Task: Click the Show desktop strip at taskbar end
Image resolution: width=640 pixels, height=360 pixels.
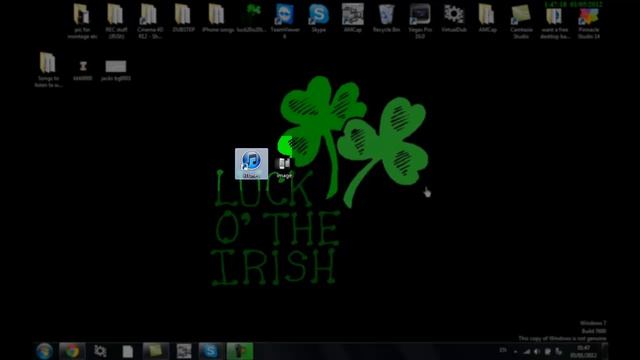Action: (x=605, y=351)
